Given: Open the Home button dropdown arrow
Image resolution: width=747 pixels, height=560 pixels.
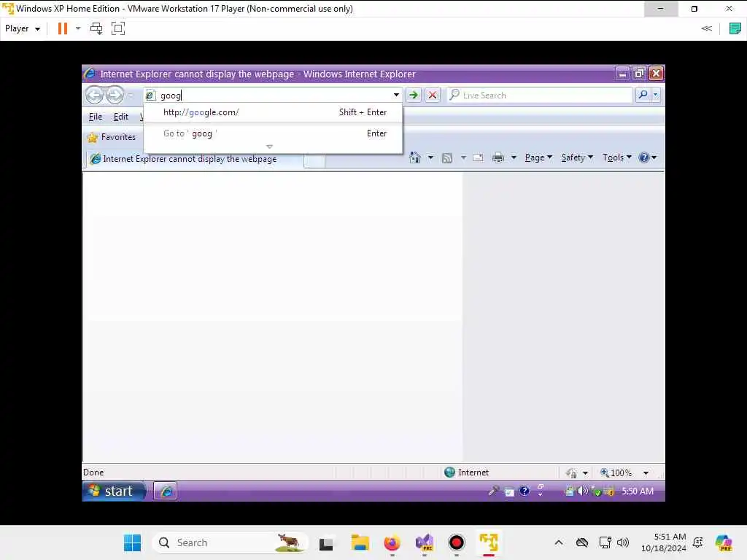Looking at the screenshot, I should point(430,157).
